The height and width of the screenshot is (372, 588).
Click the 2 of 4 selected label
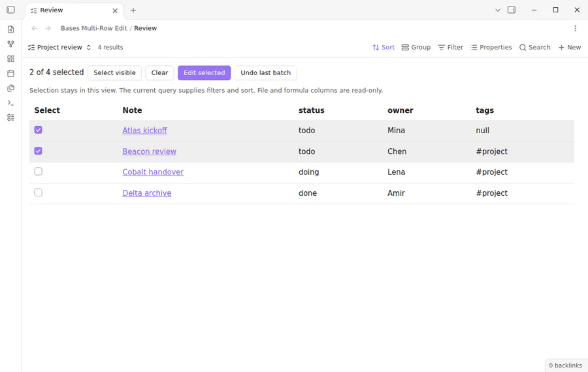[x=57, y=72]
